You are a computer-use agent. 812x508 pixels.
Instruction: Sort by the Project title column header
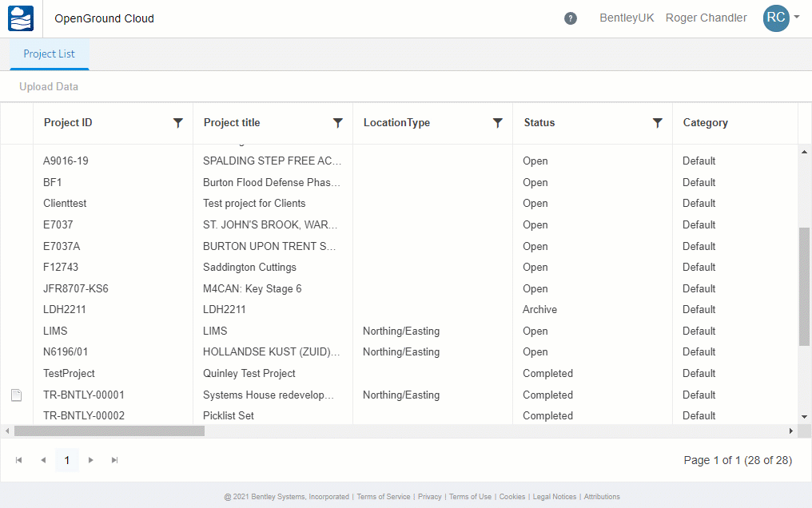232,122
